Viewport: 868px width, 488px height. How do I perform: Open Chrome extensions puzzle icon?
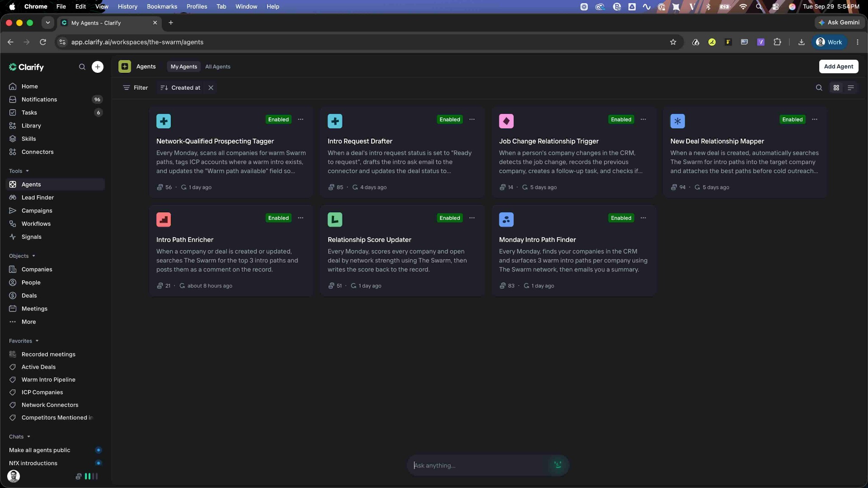tap(777, 42)
